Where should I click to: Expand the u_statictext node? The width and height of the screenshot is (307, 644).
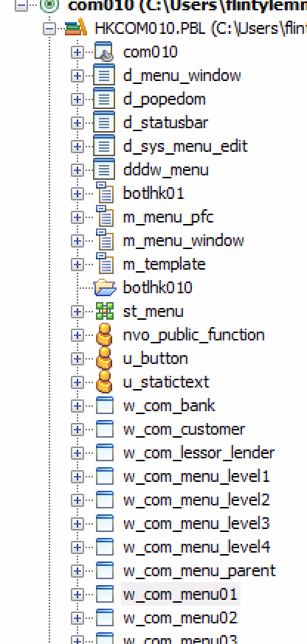[x=77, y=382]
